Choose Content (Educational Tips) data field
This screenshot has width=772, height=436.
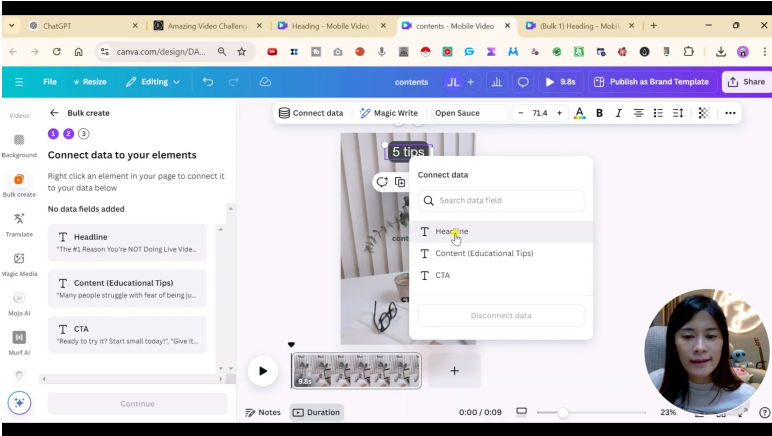(484, 253)
